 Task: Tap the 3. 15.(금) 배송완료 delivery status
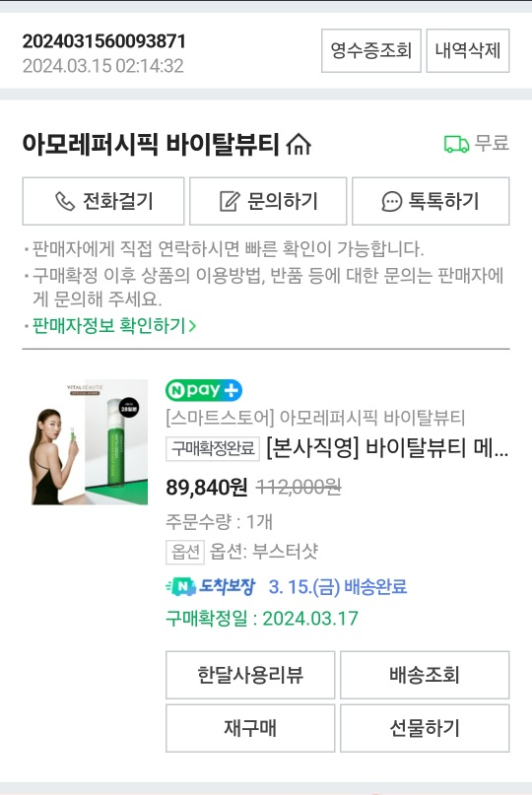(338, 587)
